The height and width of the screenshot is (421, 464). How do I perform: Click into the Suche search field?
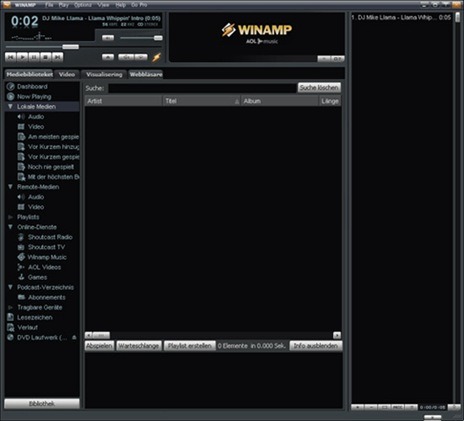tap(202, 88)
